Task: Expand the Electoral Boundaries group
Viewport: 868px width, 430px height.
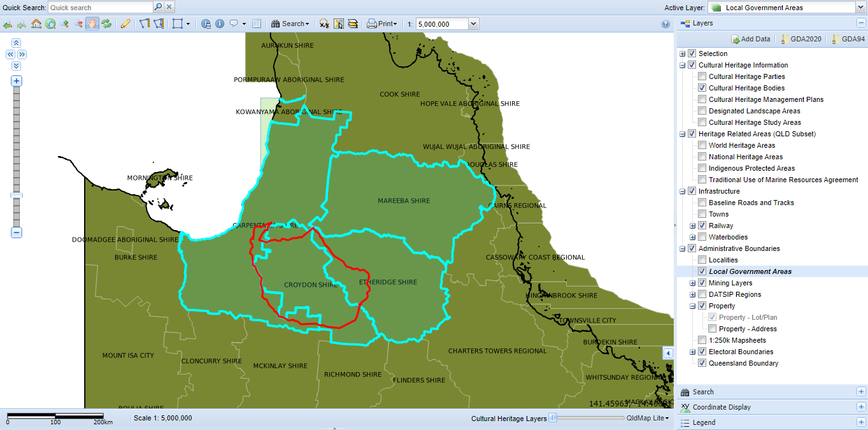Action: pos(693,352)
